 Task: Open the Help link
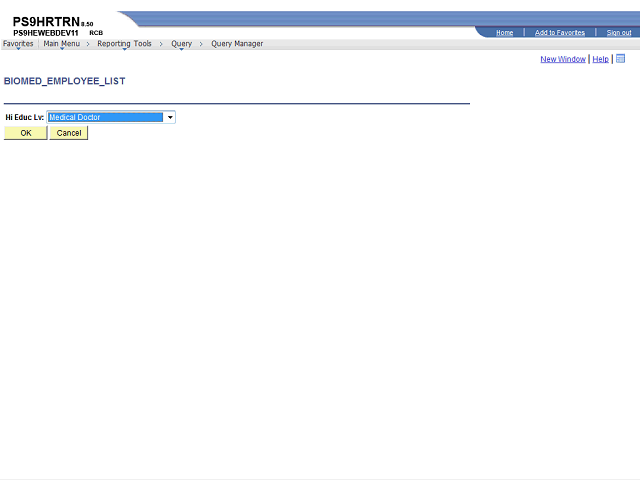pyautogui.click(x=600, y=59)
